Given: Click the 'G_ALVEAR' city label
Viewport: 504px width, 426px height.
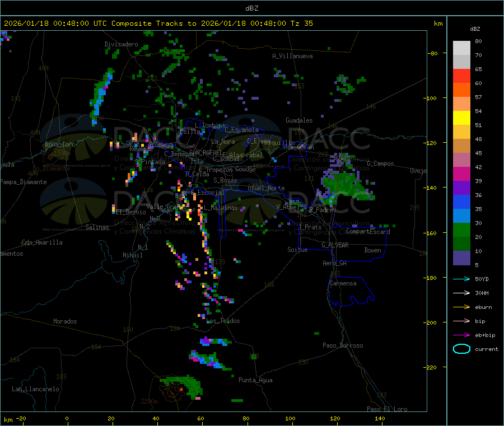Looking at the screenshot, I should click(335, 245).
